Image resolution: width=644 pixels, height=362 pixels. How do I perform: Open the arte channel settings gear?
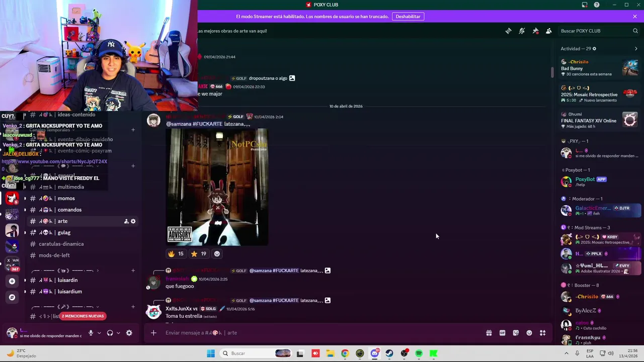133,221
